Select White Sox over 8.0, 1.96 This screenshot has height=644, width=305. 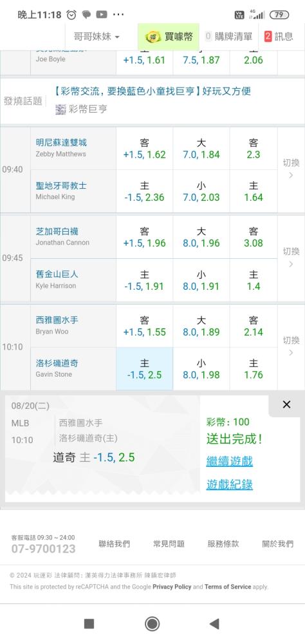point(201,237)
